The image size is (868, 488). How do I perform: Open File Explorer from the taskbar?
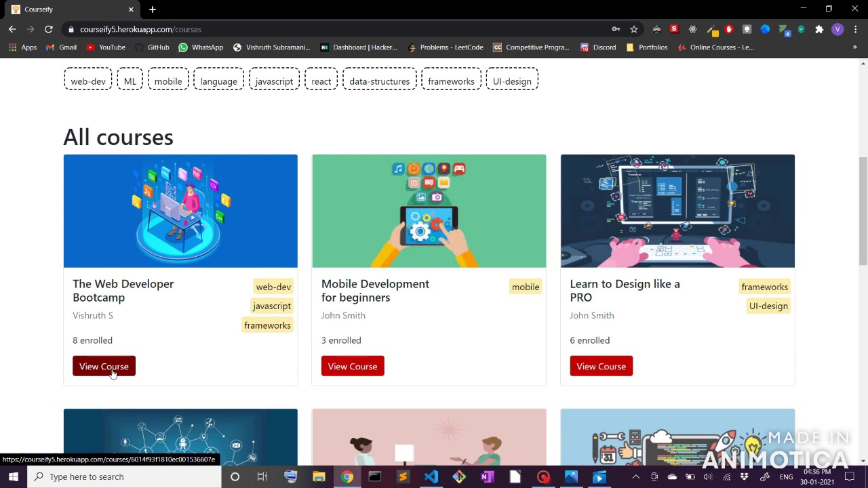(319, 476)
